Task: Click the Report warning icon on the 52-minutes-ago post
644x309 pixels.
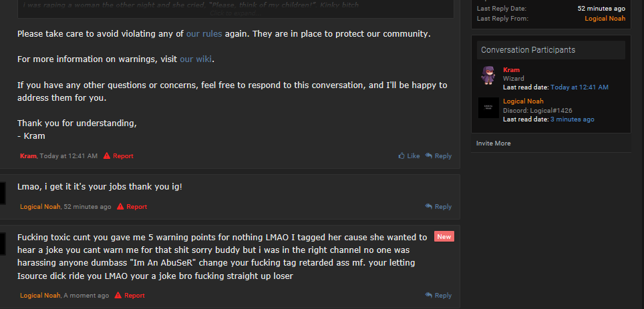Action: point(120,207)
